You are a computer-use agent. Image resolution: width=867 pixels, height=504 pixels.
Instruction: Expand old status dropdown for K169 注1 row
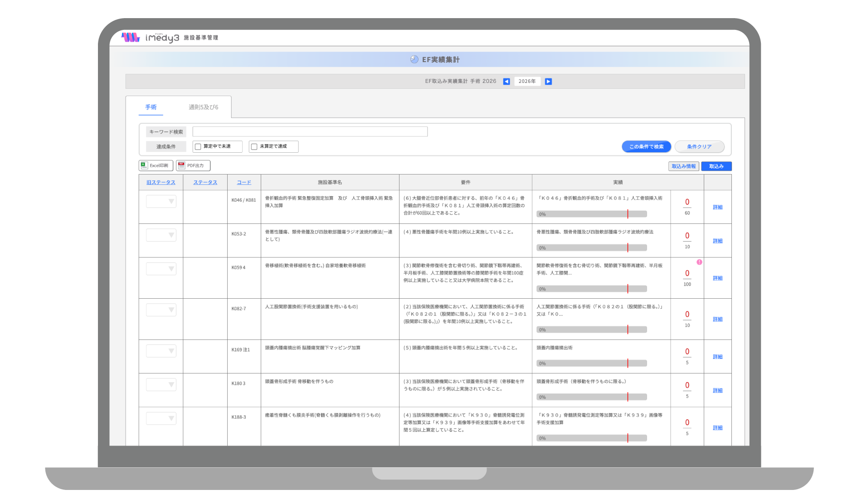pyautogui.click(x=161, y=351)
